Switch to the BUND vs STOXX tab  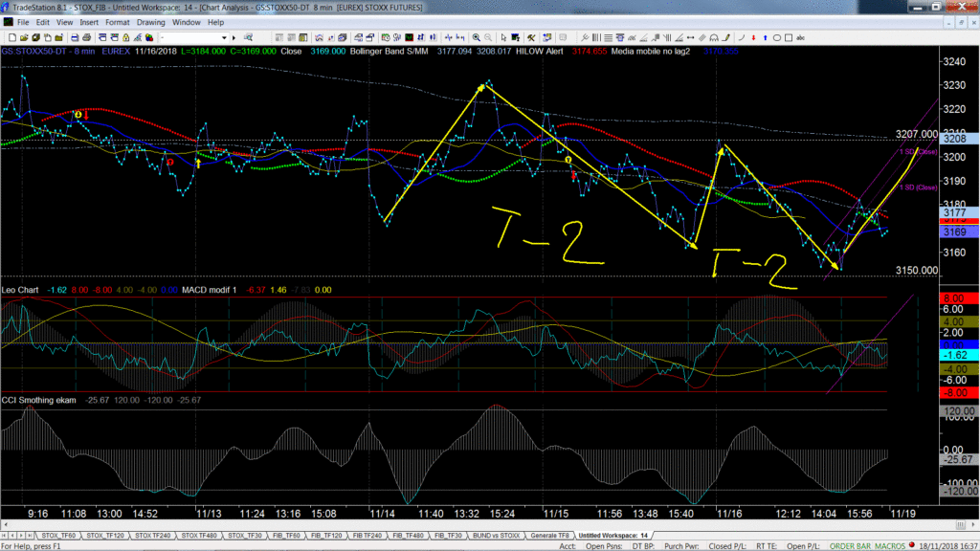(x=497, y=536)
